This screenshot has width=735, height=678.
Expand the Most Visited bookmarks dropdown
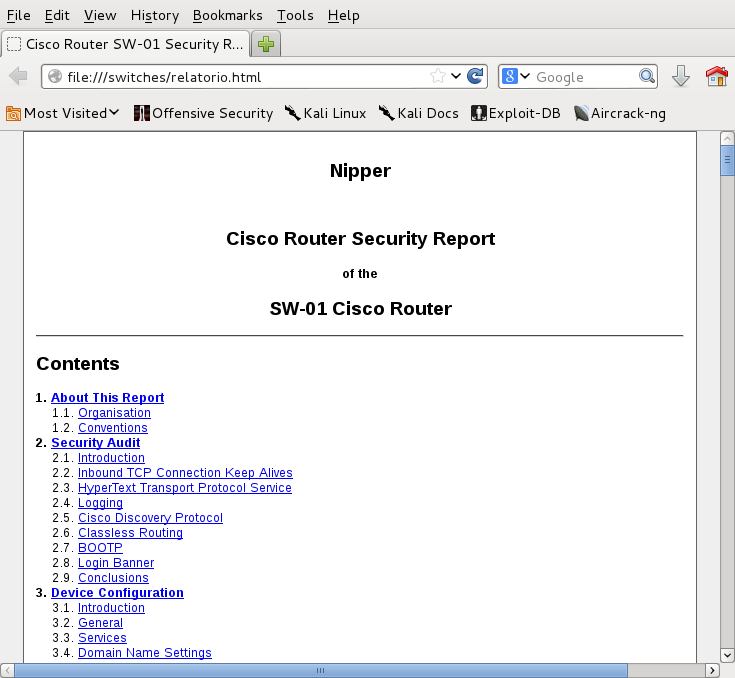click(114, 113)
